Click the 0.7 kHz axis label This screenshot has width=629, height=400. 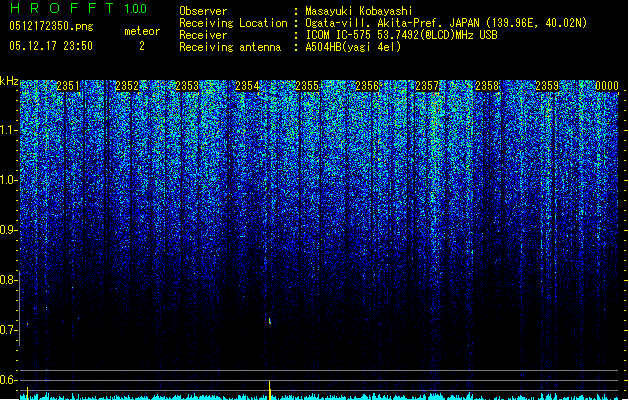tap(8, 330)
